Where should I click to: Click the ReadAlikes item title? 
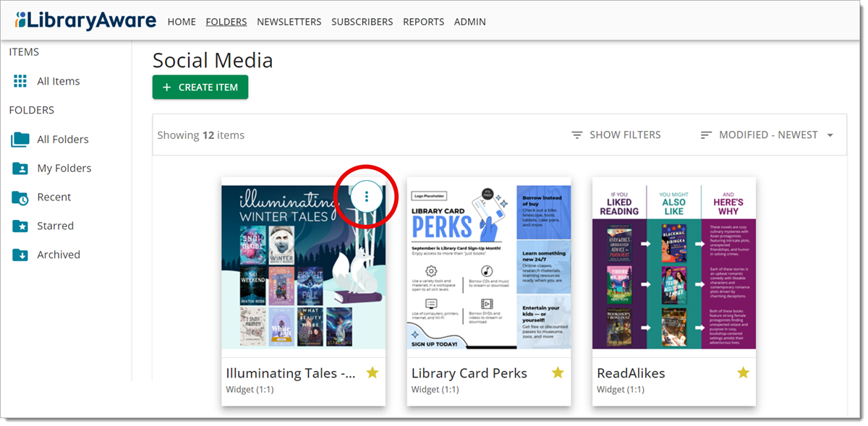tap(631, 373)
